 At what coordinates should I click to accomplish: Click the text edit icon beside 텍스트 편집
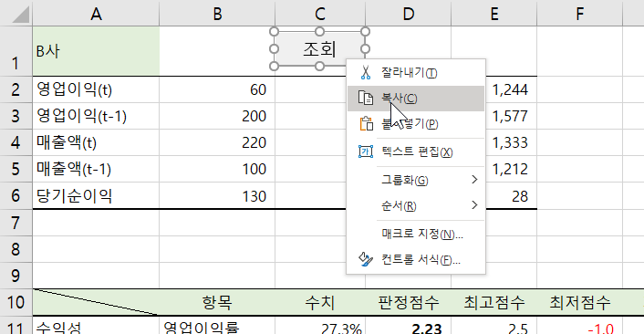point(366,151)
